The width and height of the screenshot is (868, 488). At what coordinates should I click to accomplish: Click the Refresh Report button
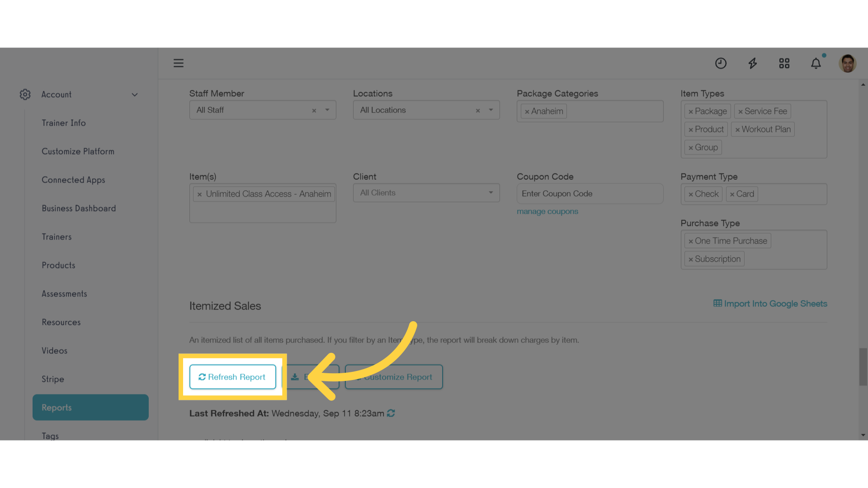click(232, 376)
